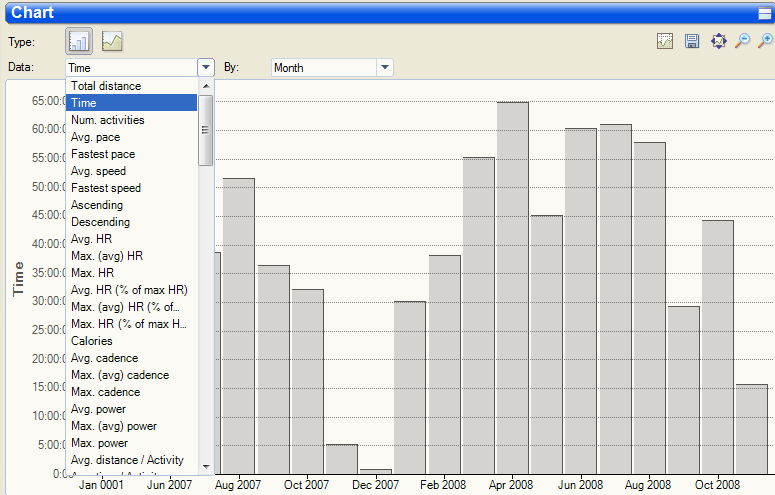The height and width of the screenshot is (495, 775).
Task: Switch to the line chart type icon
Action: [112, 41]
